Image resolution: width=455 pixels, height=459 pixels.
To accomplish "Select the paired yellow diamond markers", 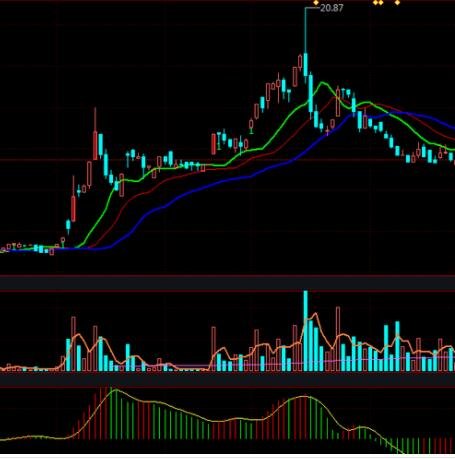I will pos(378,3).
